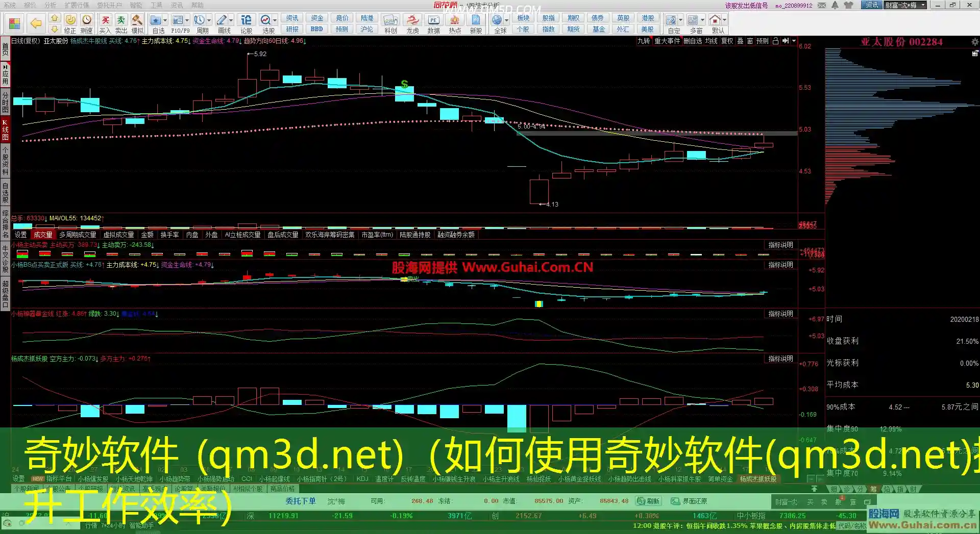The height and width of the screenshot is (534, 980).
Task: Click the 卖出 sell icon
Action: (121, 24)
